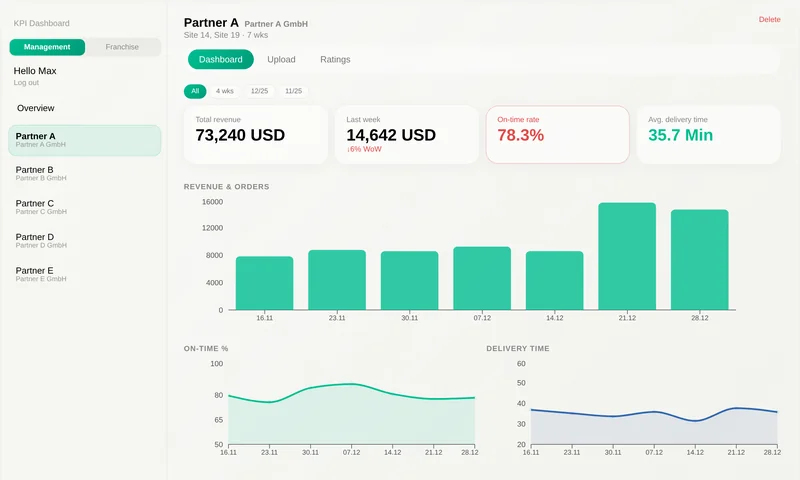The width and height of the screenshot is (800, 480).
Task: Click the revenue bar for 30.11
Action: pyautogui.click(x=409, y=281)
